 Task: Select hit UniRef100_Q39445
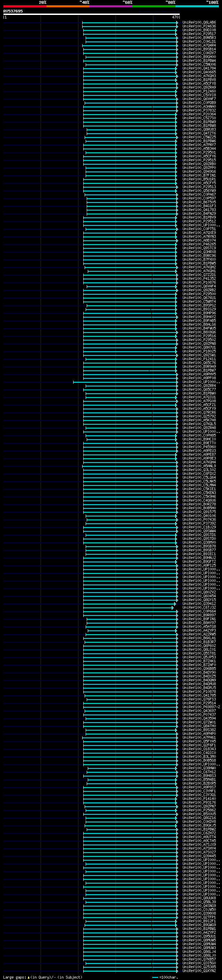199,856
